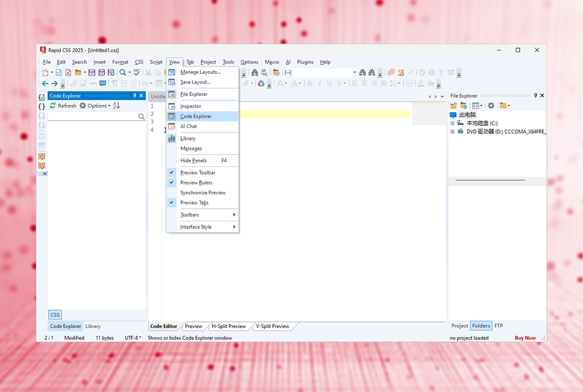Click the magnifier icon in Code Explorer search
Screen dimensions: 583x392
[x=141, y=116]
